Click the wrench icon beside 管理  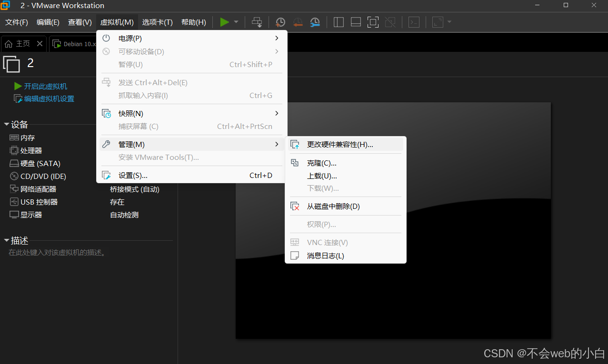(107, 144)
